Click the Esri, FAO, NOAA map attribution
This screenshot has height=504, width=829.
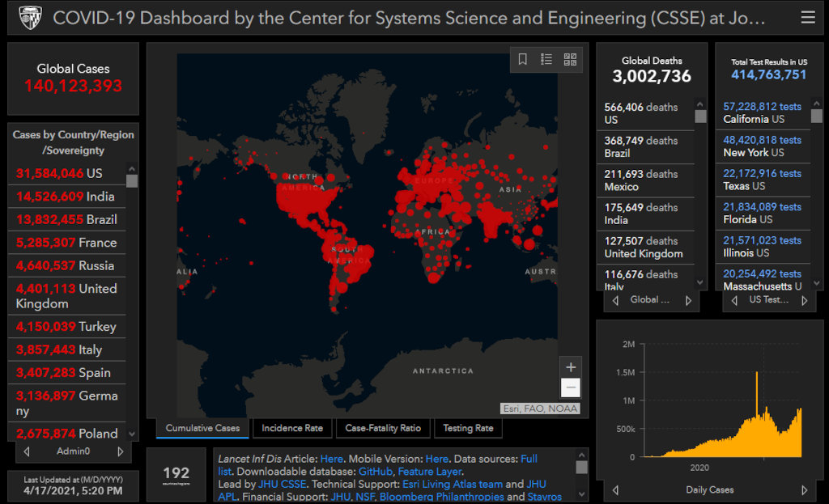pos(540,409)
